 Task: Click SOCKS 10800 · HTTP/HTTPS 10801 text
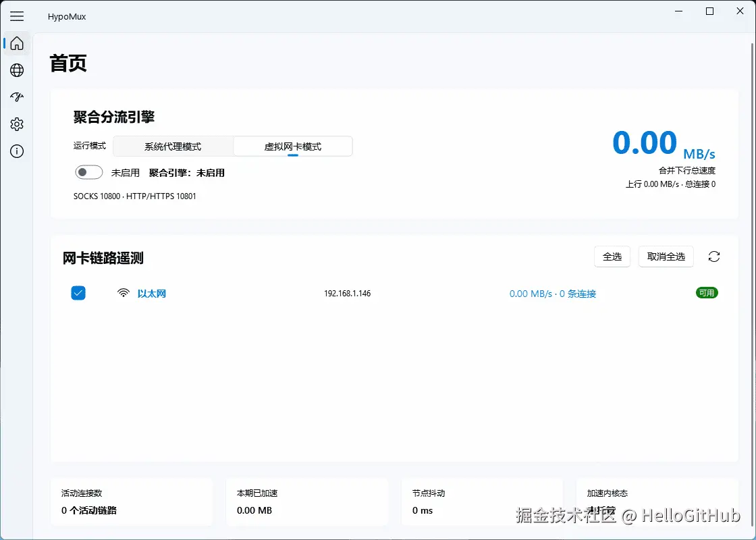click(134, 196)
